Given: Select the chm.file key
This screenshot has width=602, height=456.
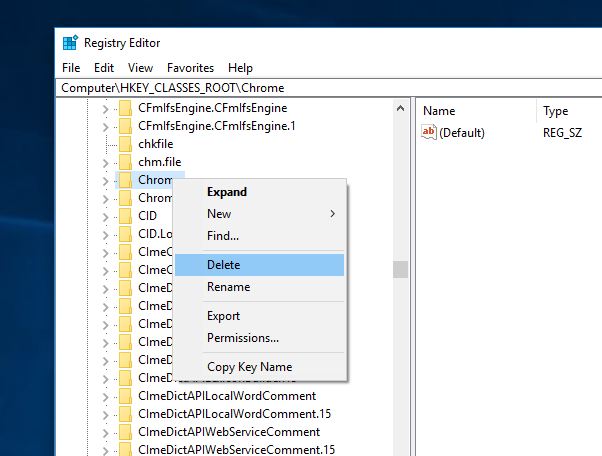Looking at the screenshot, I should tap(159, 162).
